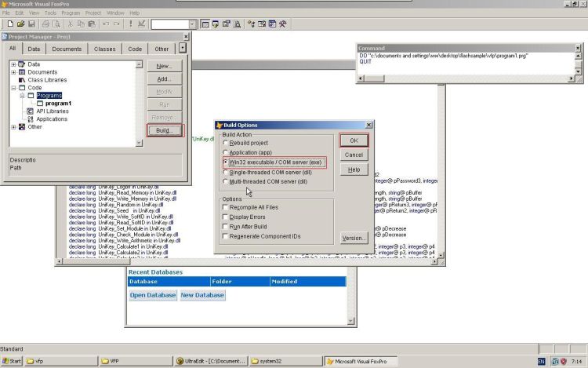The width and height of the screenshot is (588, 368).
Task: Toggle the Command Window toolbar icon
Action: coord(205,24)
